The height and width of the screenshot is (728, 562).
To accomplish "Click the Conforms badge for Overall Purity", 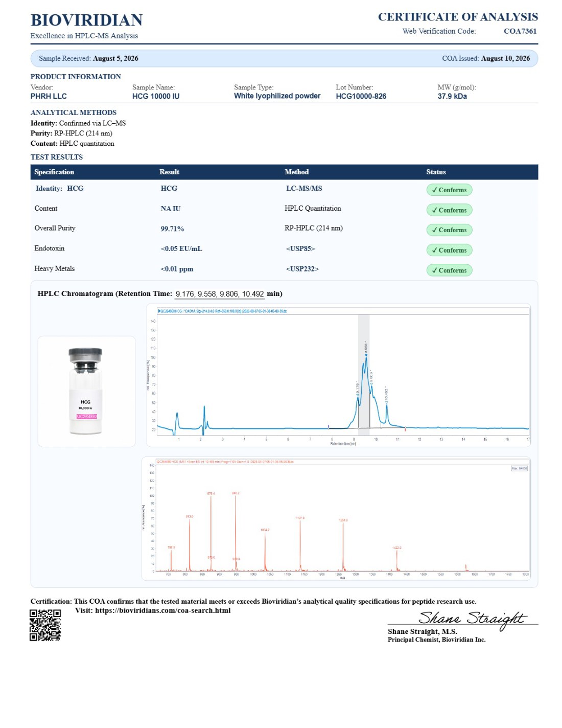I will coord(449,230).
